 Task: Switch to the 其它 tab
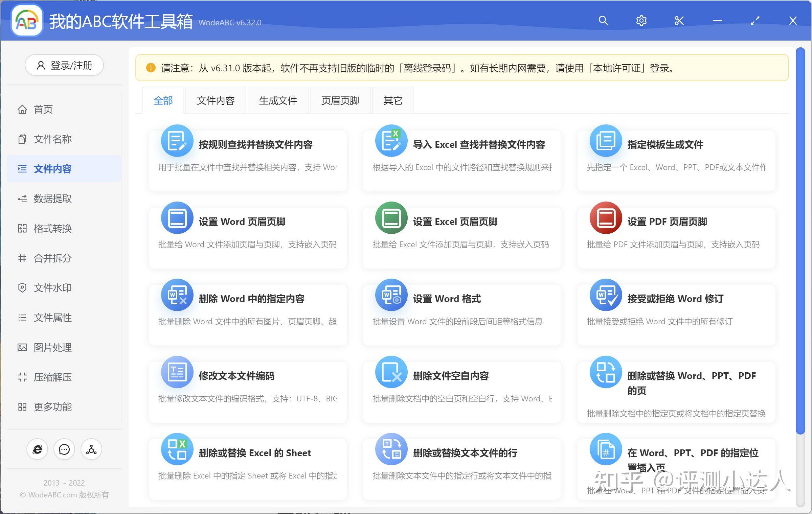(393, 100)
